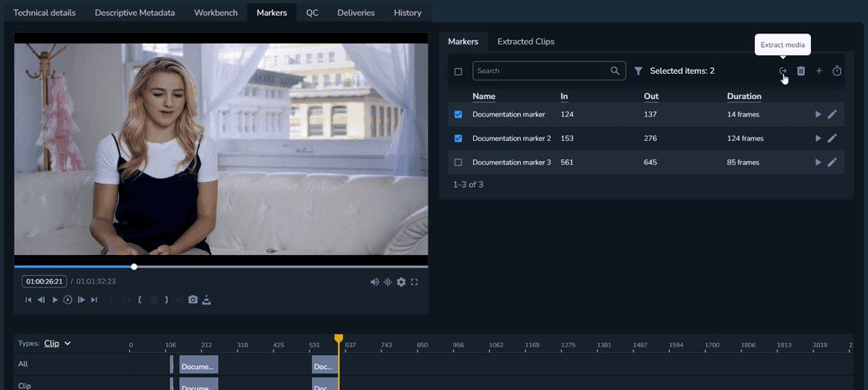Play the video
The image size is (868, 390).
pos(55,299)
